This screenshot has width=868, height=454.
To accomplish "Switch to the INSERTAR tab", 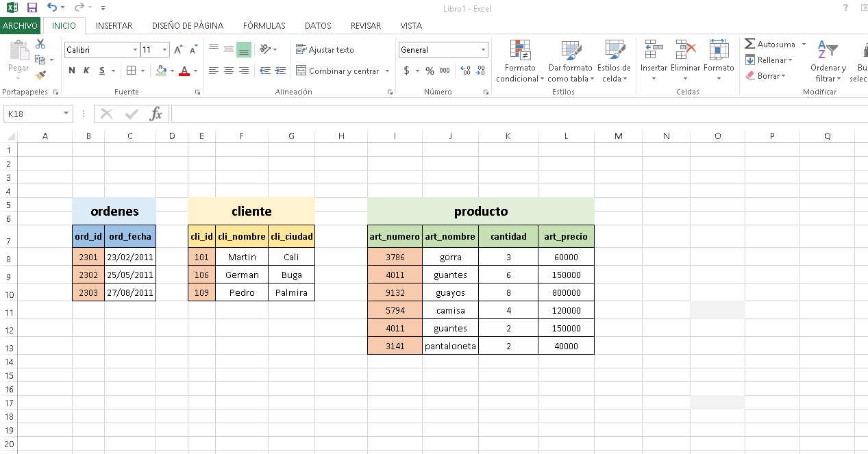I will 114,25.
